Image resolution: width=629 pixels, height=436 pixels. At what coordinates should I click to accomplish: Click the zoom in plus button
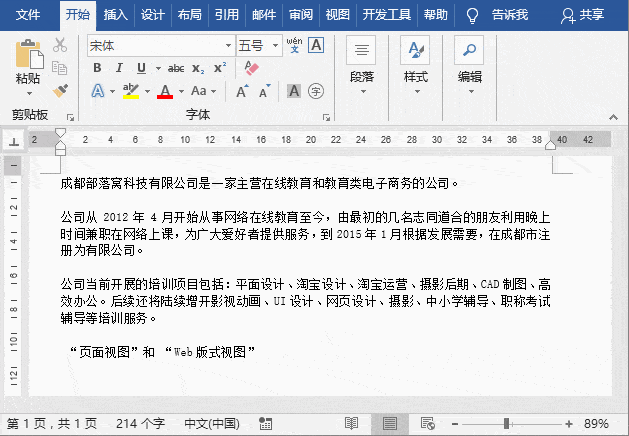[x=569, y=424]
